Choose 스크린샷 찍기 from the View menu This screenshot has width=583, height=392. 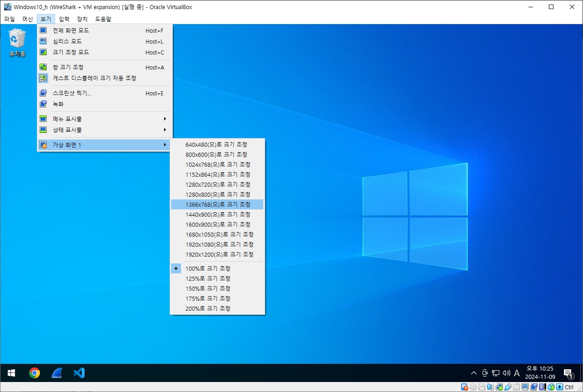(105, 93)
